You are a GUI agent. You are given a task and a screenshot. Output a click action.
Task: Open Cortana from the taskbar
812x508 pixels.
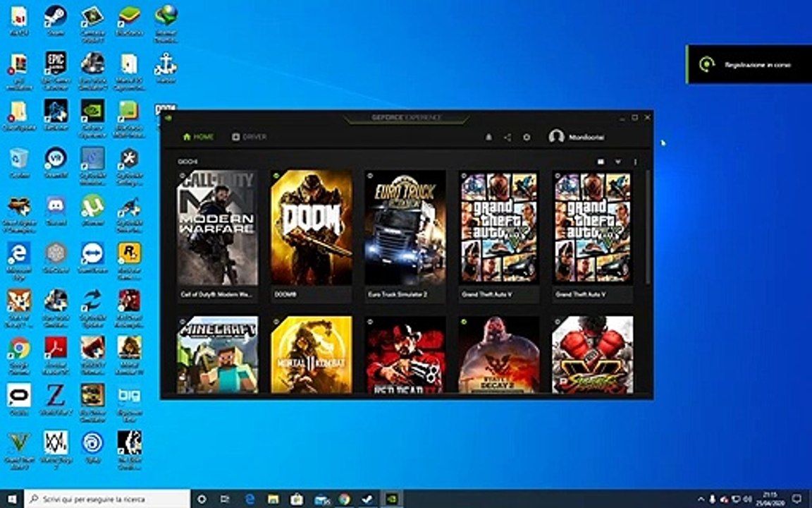[202, 500]
